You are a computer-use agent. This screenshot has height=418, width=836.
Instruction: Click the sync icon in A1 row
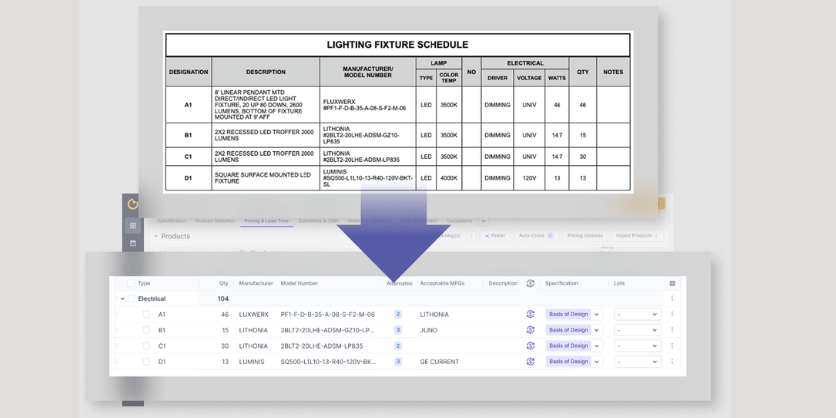pyautogui.click(x=530, y=314)
